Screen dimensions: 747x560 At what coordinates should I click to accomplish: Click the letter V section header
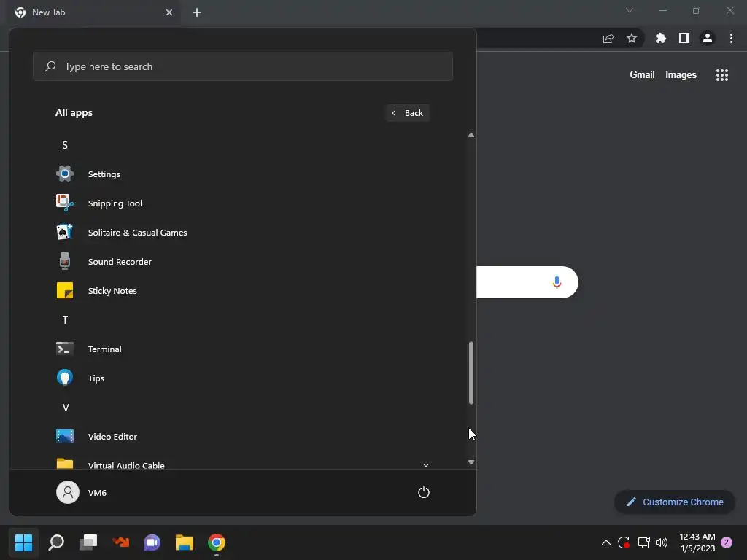(x=66, y=408)
